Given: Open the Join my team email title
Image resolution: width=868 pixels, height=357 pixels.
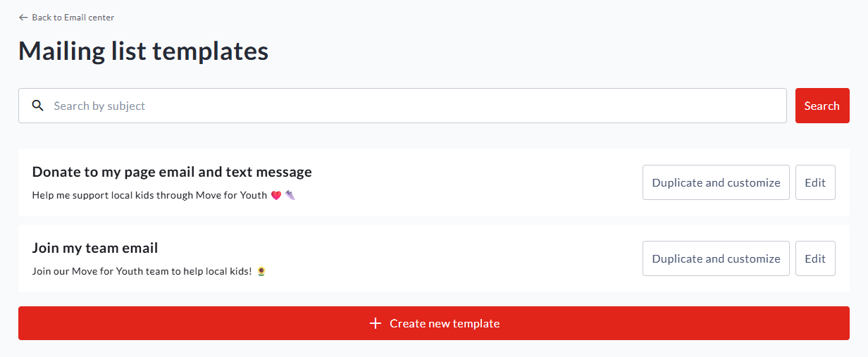Looking at the screenshot, I should pyautogui.click(x=95, y=248).
